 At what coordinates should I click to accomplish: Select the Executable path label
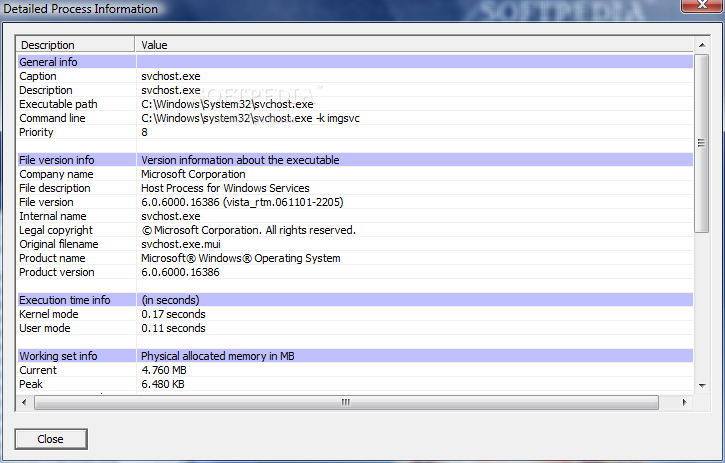pyautogui.click(x=58, y=104)
